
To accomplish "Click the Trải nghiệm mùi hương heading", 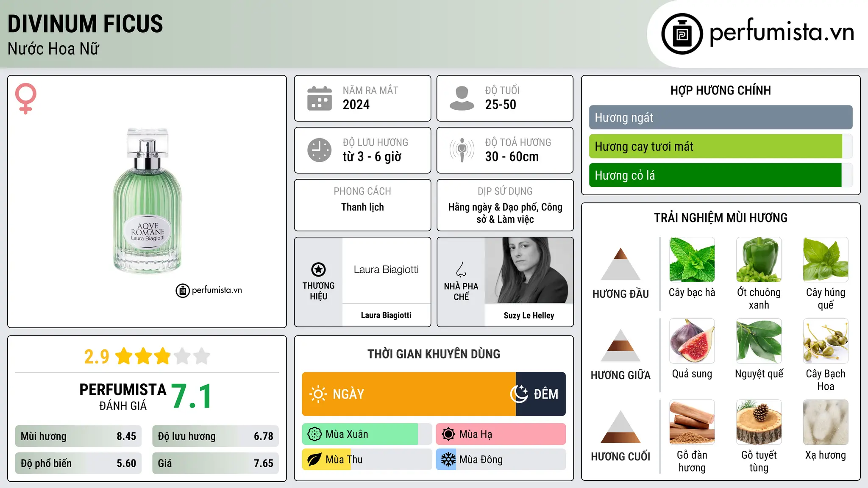I will tap(721, 218).
